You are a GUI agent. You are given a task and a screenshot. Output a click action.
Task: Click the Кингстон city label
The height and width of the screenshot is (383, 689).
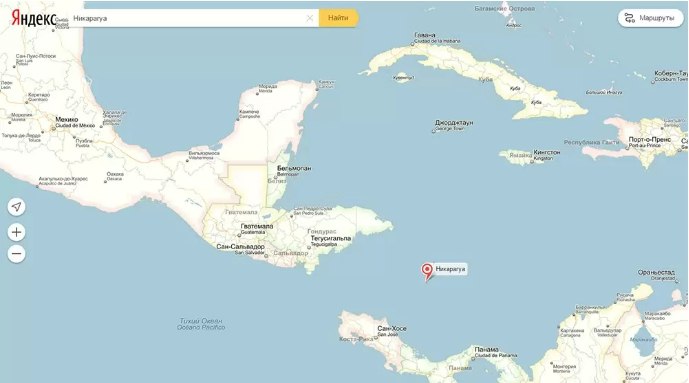(x=547, y=152)
